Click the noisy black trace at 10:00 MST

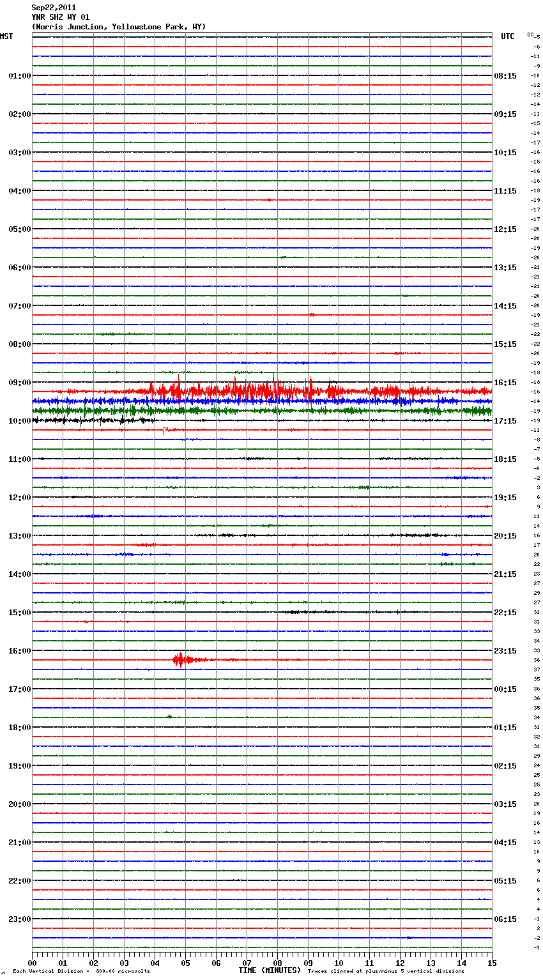[93, 420]
